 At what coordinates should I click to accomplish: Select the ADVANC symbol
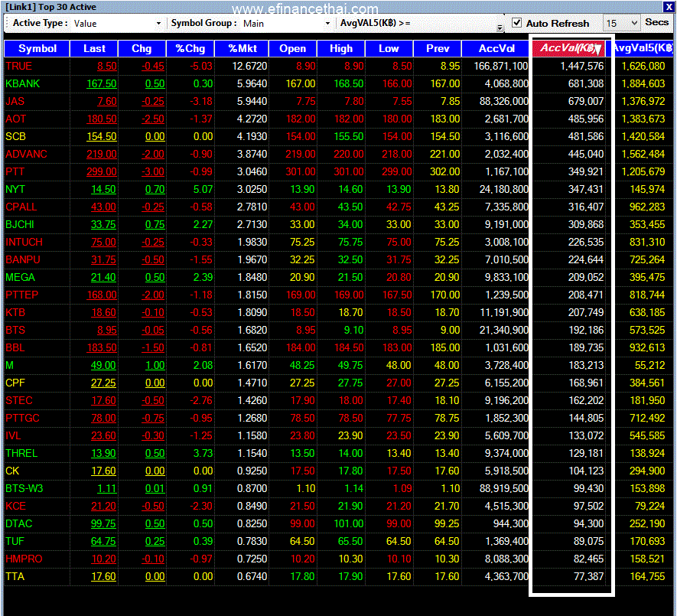(26, 155)
